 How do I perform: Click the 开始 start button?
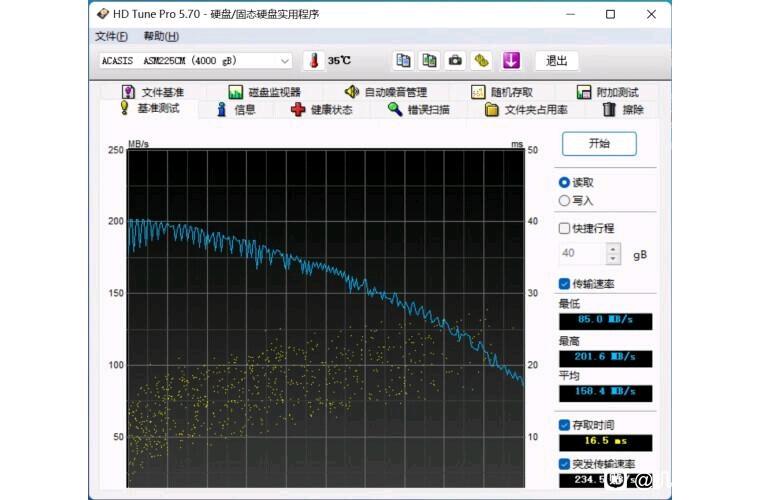click(x=599, y=143)
